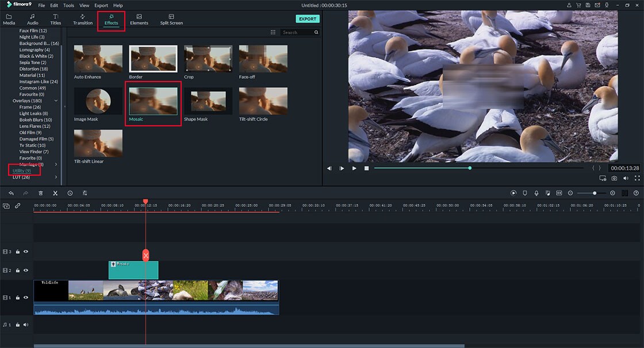Switch to the Transition tab

[82, 19]
